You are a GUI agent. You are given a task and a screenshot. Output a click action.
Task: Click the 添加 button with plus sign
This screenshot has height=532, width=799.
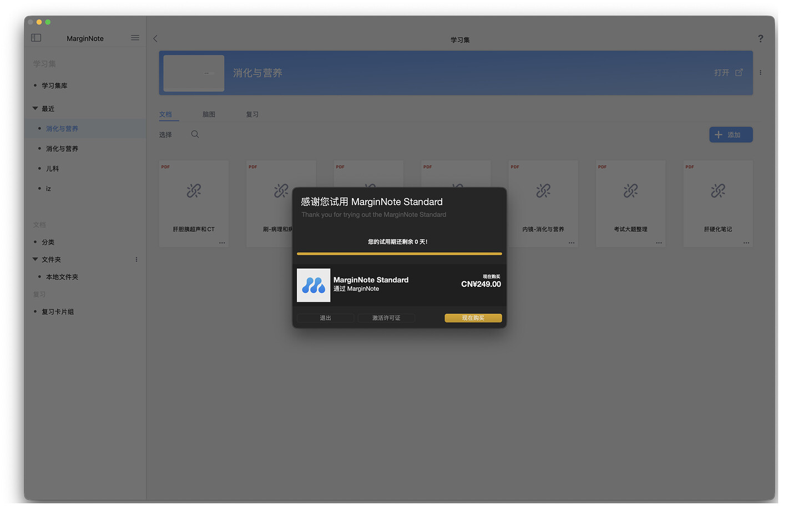pos(731,135)
